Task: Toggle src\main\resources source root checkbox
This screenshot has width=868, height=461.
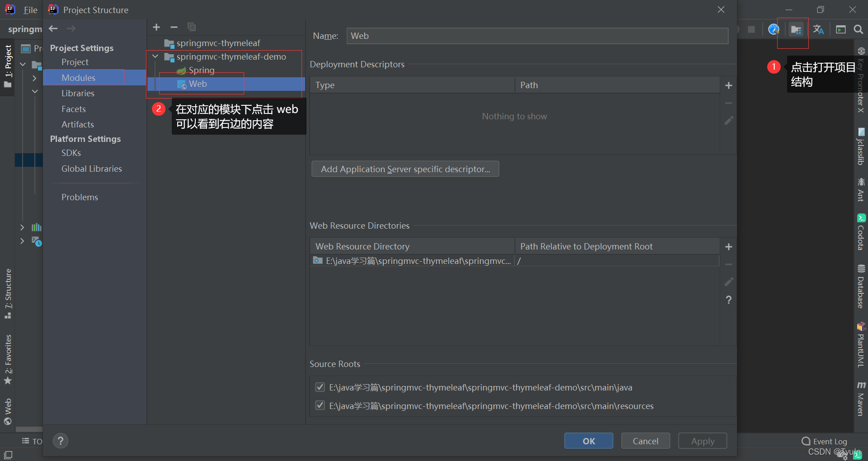Action: [x=320, y=405]
